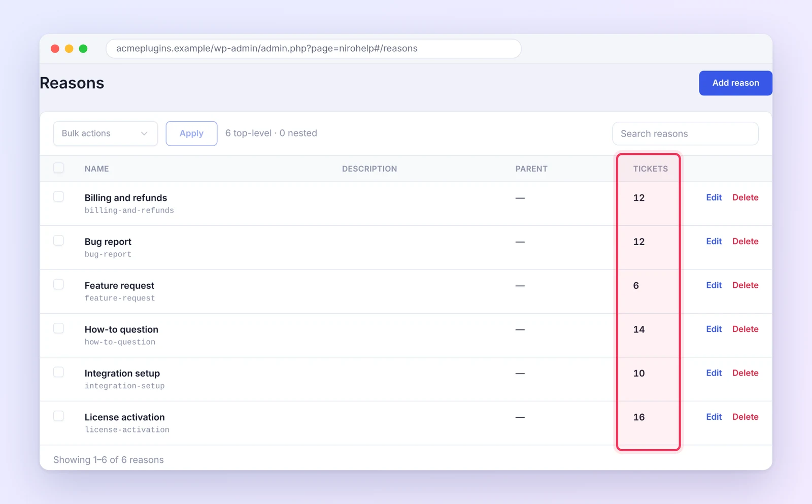Click the Add reason button
This screenshot has height=504, width=812.
735,83
